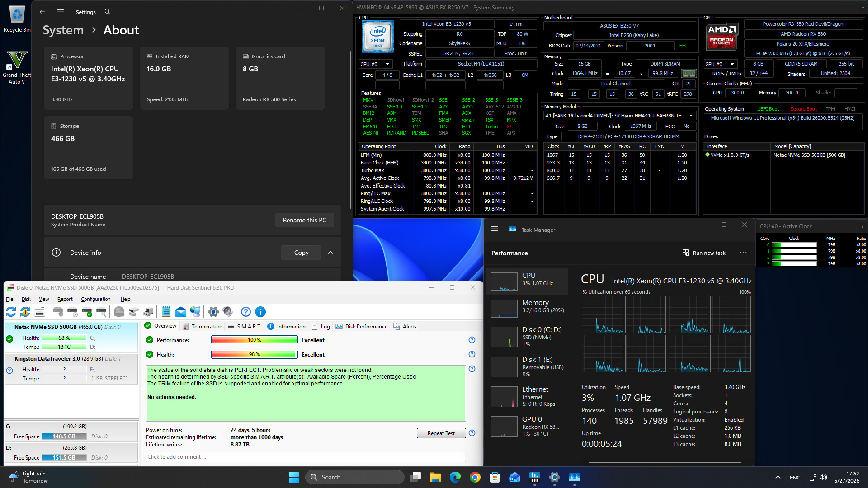The width and height of the screenshot is (868, 488).
Task: Click the D: free space 151.5 GB bar
Action: pyautogui.click(x=64, y=457)
